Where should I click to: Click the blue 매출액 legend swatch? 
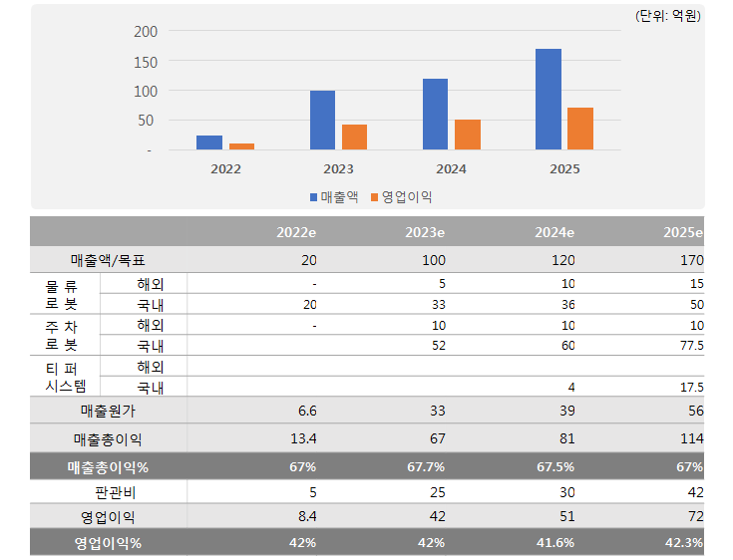(x=314, y=197)
